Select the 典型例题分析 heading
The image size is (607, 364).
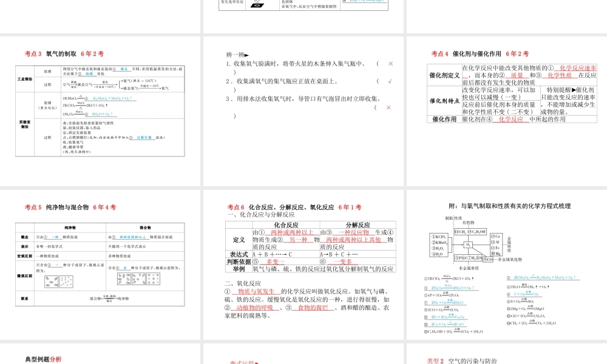pyautogui.click(x=43, y=359)
